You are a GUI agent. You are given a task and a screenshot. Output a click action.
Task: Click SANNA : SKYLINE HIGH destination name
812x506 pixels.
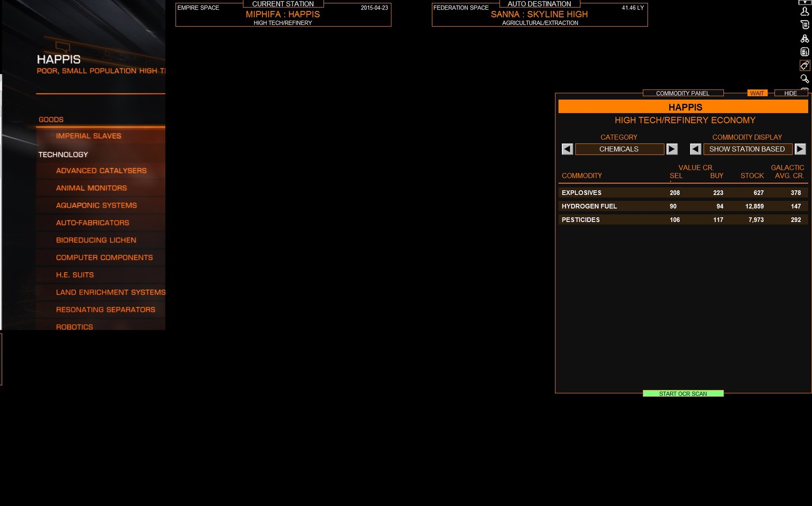[539, 14]
